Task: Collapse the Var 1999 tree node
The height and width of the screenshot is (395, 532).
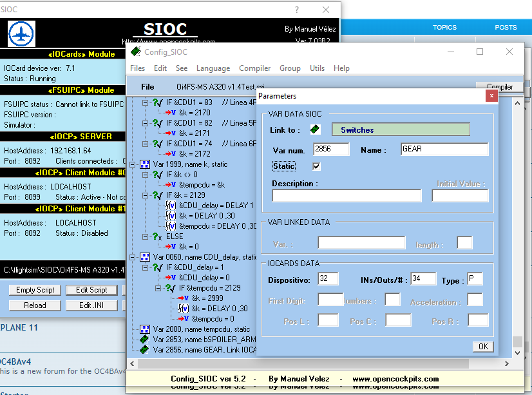Action: [x=133, y=165]
